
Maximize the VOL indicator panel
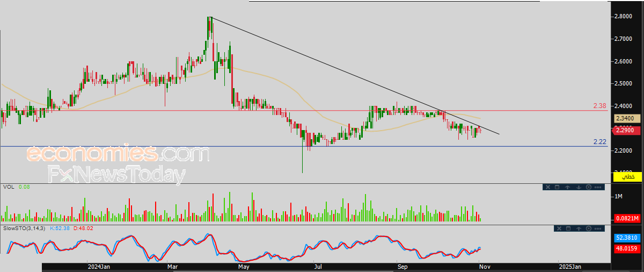(557, 187)
